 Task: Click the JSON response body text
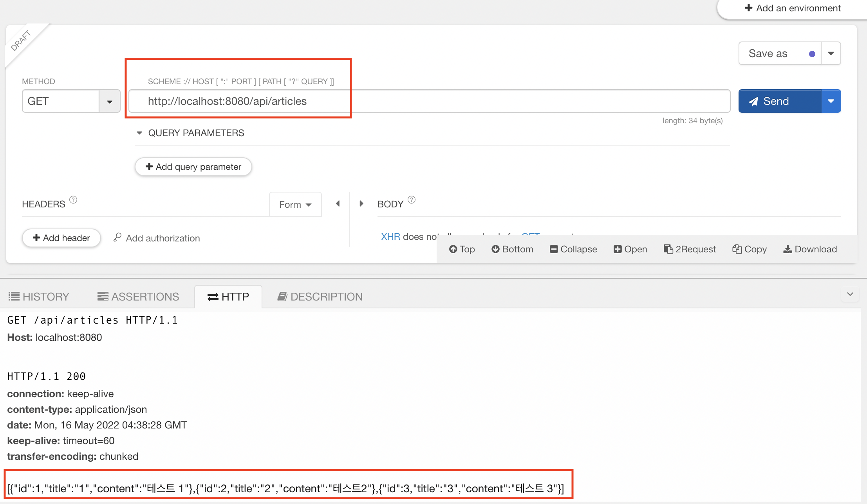pyautogui.click(x=285, y=488)
